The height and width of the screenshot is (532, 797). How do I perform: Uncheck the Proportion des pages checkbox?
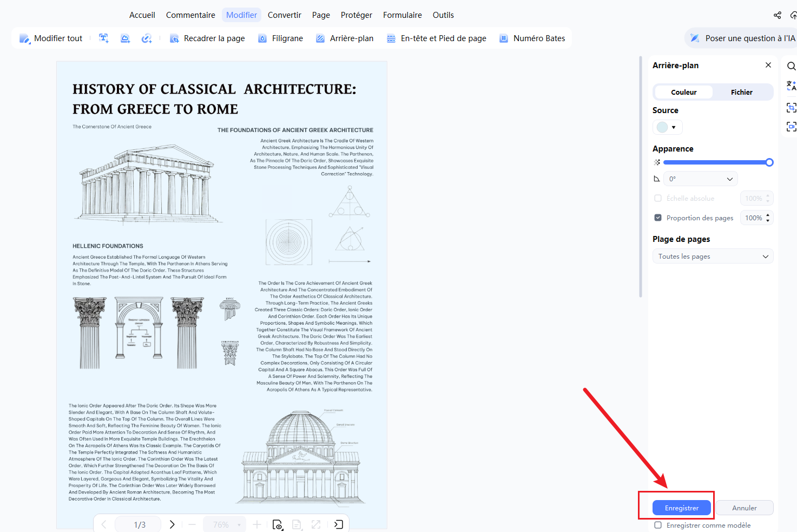(658, 218)
